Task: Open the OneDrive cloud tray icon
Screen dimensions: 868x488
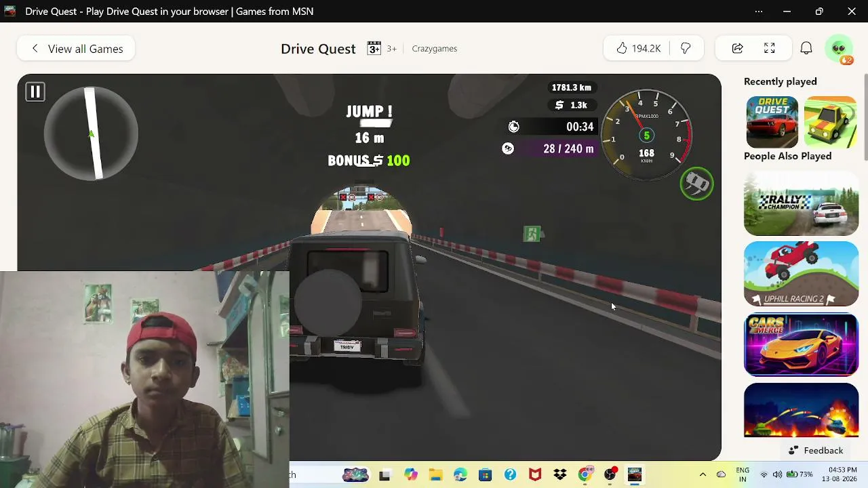Action: click(722, 474)
